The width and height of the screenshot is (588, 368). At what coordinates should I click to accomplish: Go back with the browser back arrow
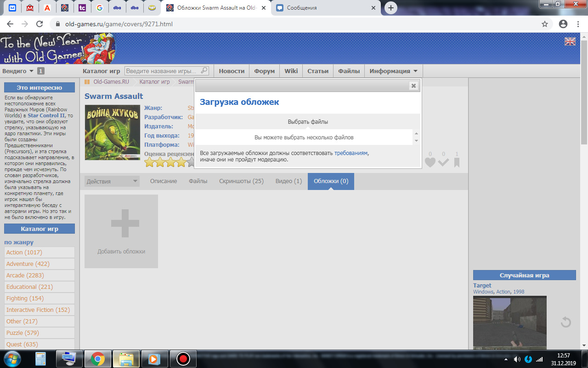(10, 24)
